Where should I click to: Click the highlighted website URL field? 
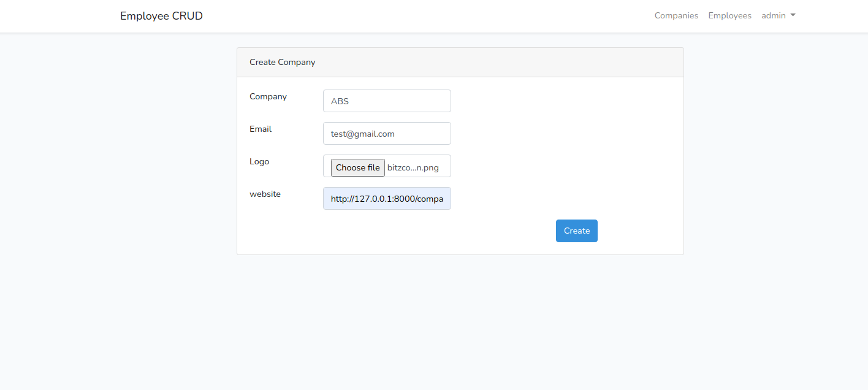point(387,198)
